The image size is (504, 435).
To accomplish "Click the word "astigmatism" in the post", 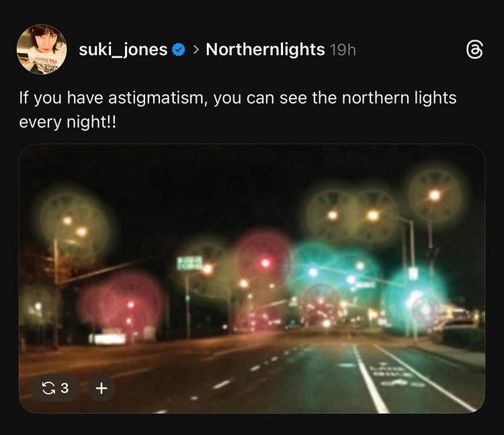I will pyautogui.click(x=157, y=98).
